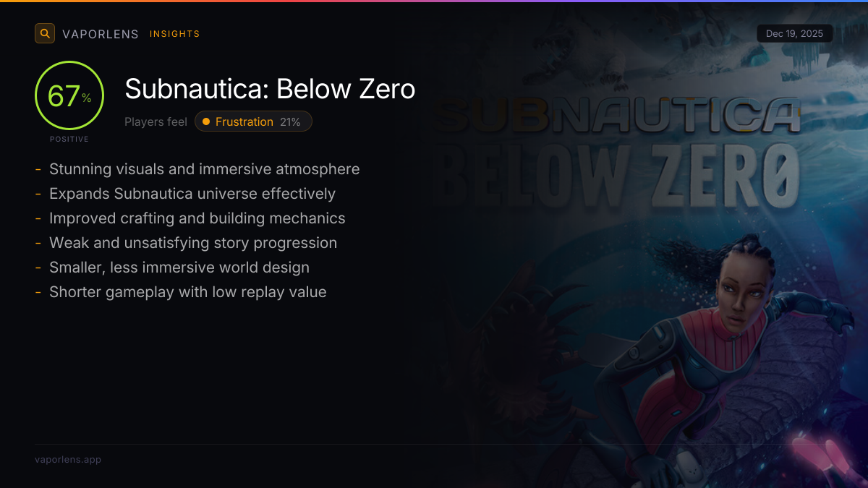Click the Players feel label
This screenshot has width=868, height=488.
(x=156, y=121)
